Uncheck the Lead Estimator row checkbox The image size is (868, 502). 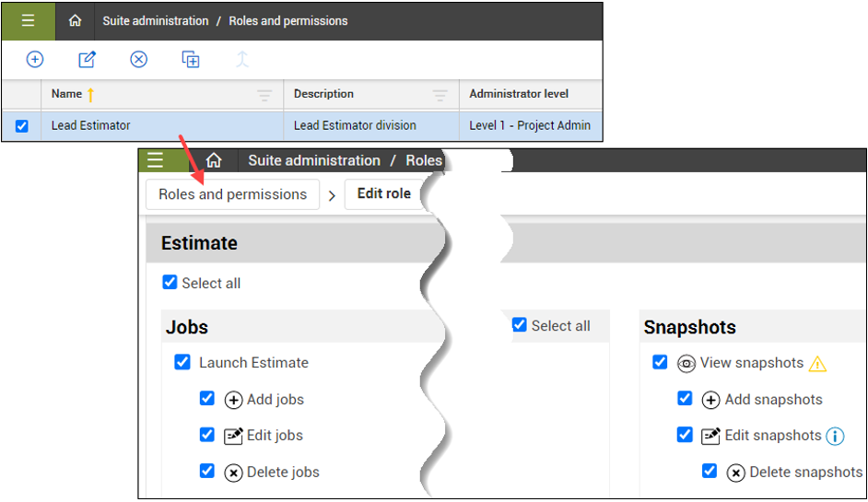[21, 126]
